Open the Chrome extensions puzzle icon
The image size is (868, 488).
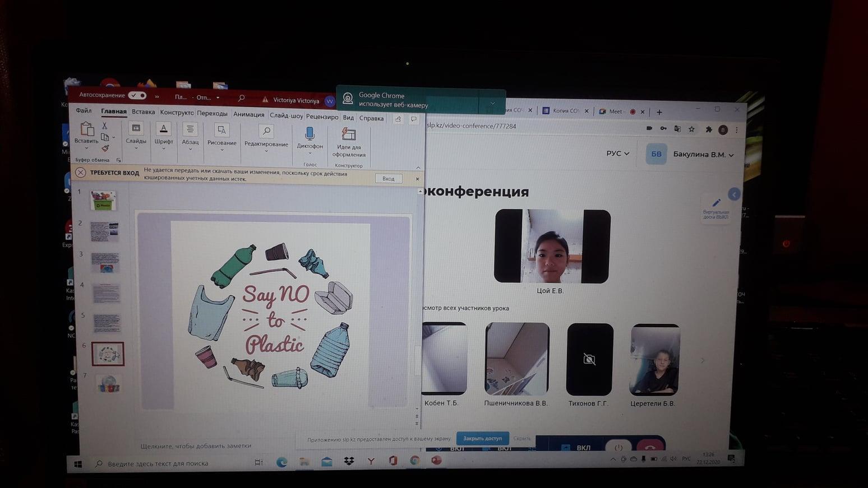pyautogui.click(x=709, y=129)
